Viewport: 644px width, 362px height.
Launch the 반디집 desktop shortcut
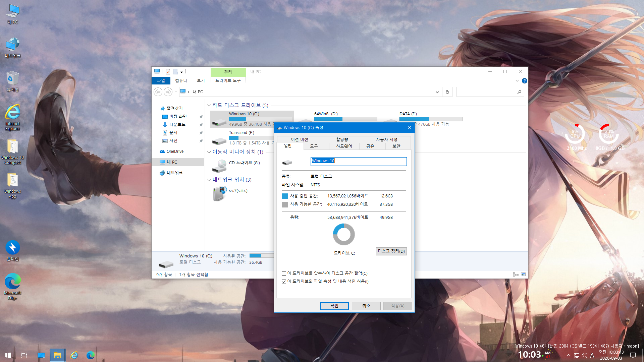[x=13, y=251]
